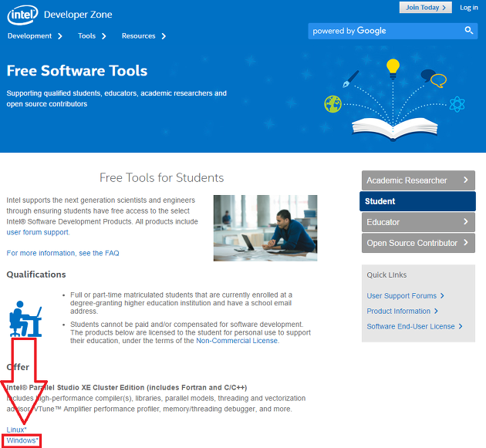Click the student at desk icon
Viewport: 486px width, 448px height.
(x=25, y=318)
